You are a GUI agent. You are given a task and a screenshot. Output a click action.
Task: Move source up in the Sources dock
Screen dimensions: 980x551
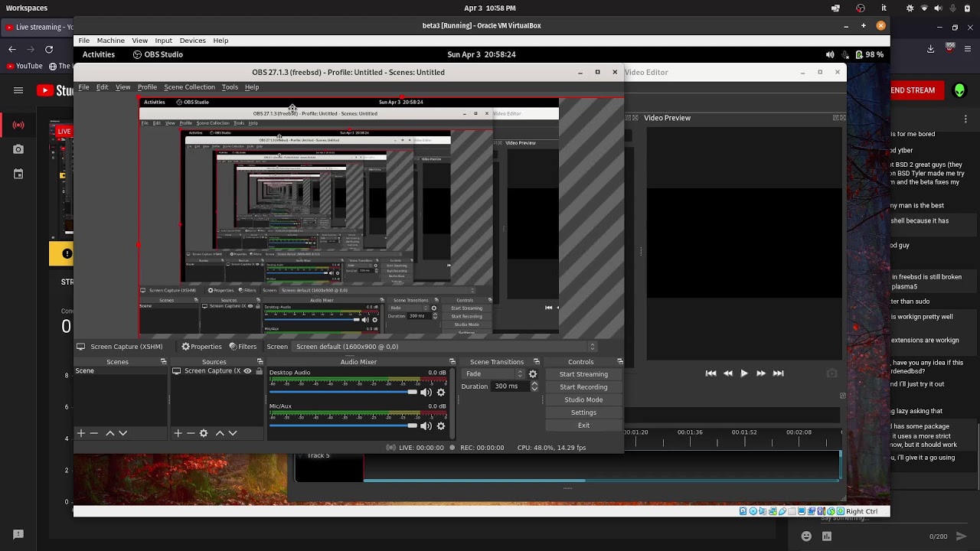[x=220, y=433]
